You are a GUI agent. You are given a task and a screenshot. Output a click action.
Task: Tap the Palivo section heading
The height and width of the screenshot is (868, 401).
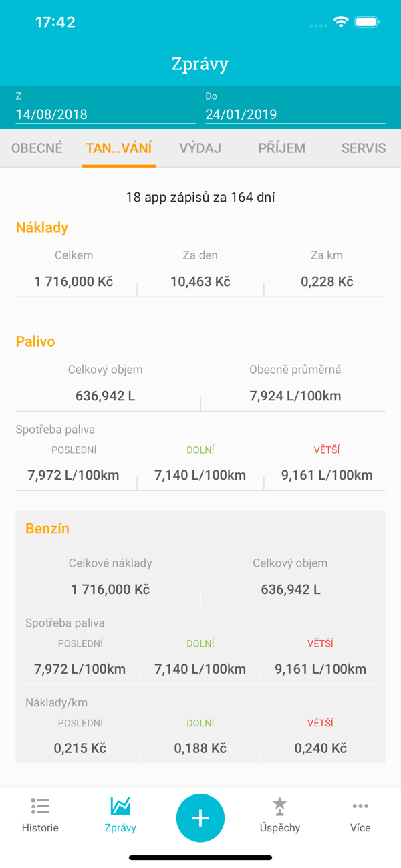coord(35,341)
